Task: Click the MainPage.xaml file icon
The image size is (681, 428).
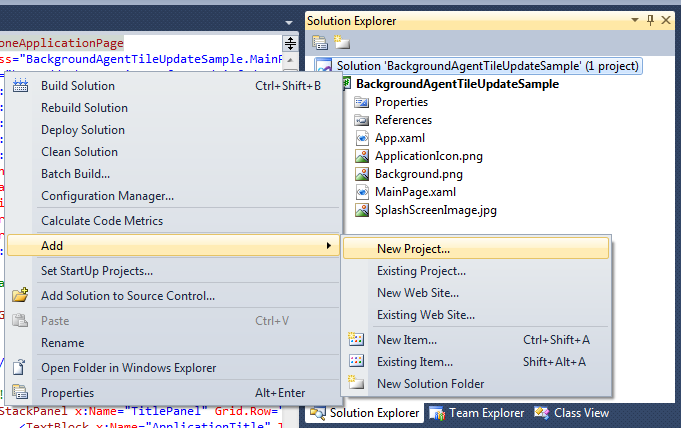Action: pos(362,192)
